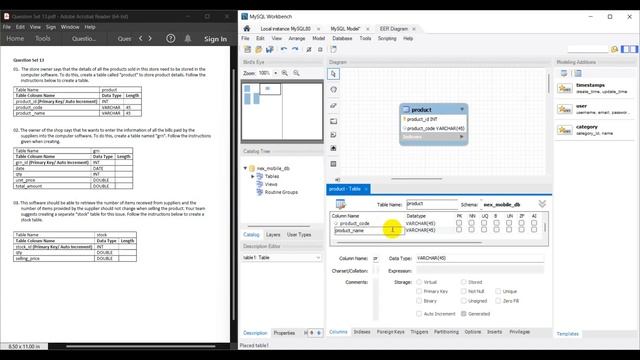Click the category template icon
Viewport: 640px width, 360px height.
pyautogui.click(x=565, y=130)
